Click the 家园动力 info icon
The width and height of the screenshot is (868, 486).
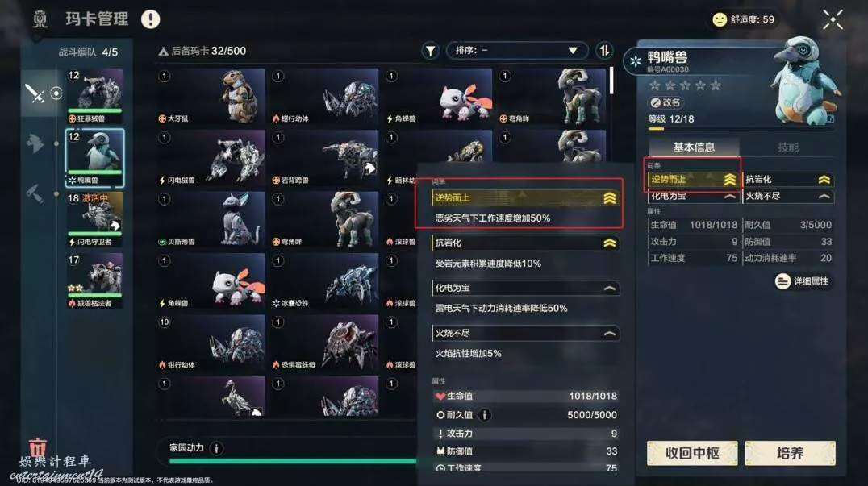[x=216, y=448]
